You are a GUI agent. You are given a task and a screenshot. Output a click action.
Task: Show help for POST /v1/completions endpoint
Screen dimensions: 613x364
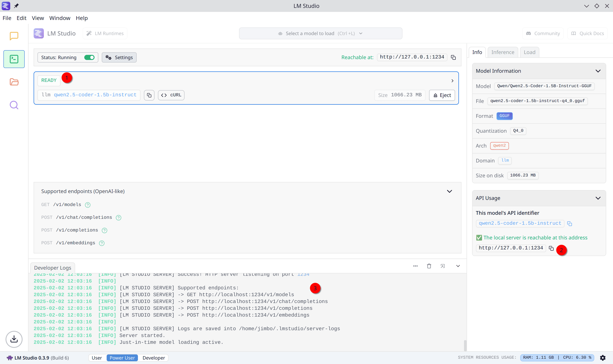(x=104, y=230)
